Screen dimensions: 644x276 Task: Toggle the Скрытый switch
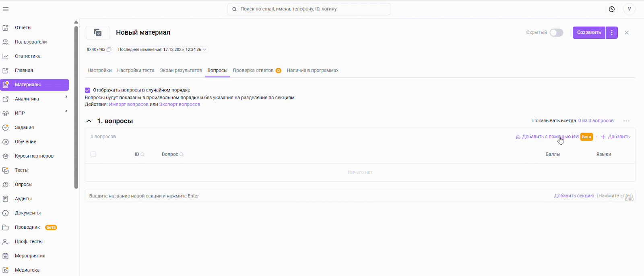click(x=556, y=33)
